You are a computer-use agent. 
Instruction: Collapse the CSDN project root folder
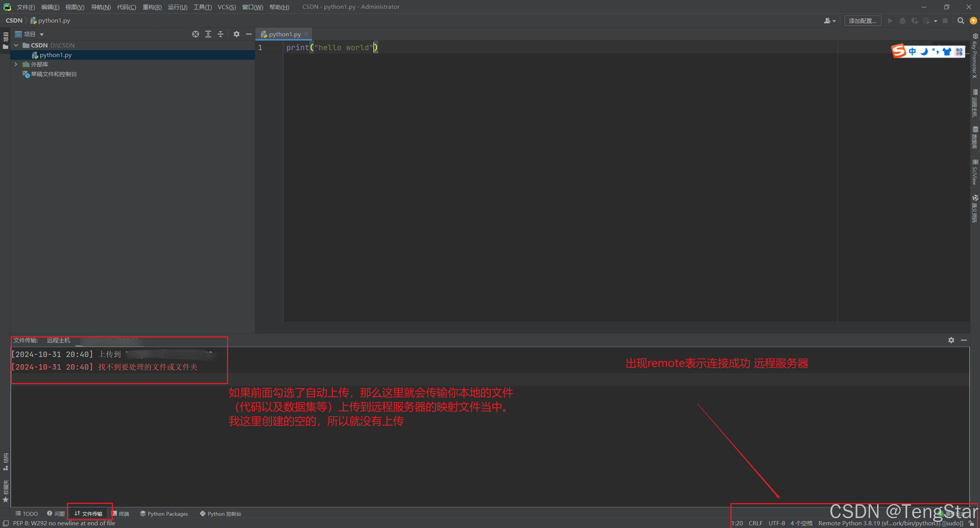16,45
